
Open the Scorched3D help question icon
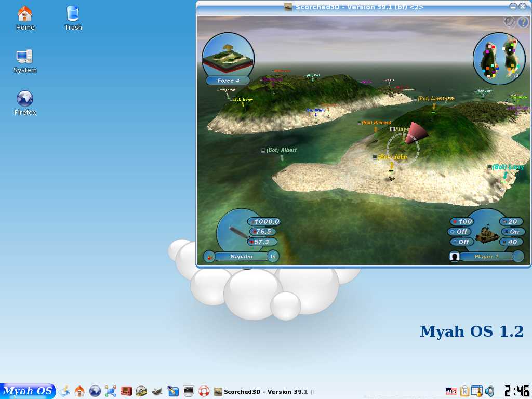pos(523,22)
